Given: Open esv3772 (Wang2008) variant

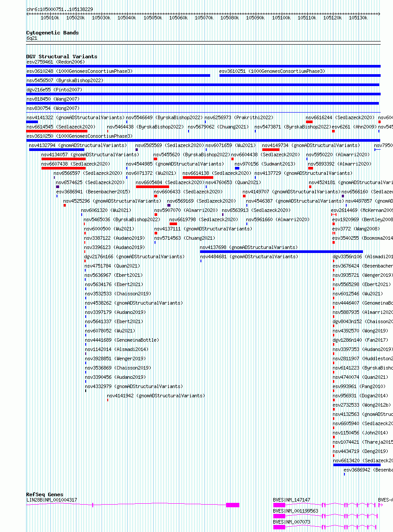Looking at the screenshot, I should pyautogui.click(x=356, y=229).
